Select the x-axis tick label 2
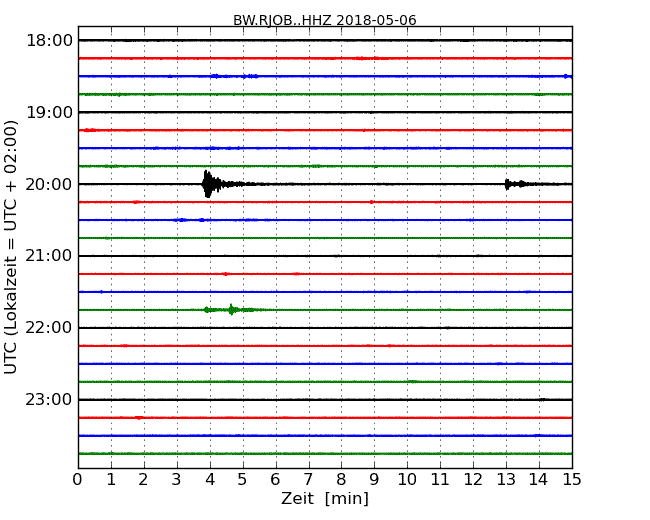The width and height of the screenshot is (650, 520). pos(143,480)
